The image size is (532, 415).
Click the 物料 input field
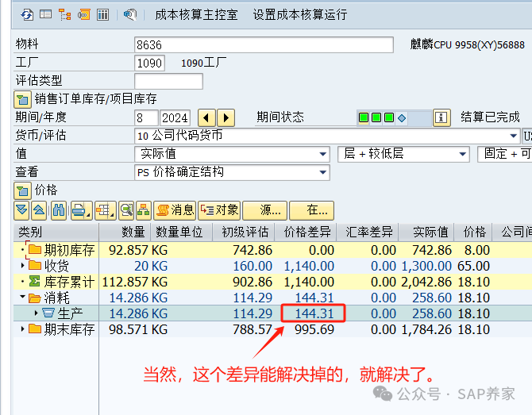264,44
